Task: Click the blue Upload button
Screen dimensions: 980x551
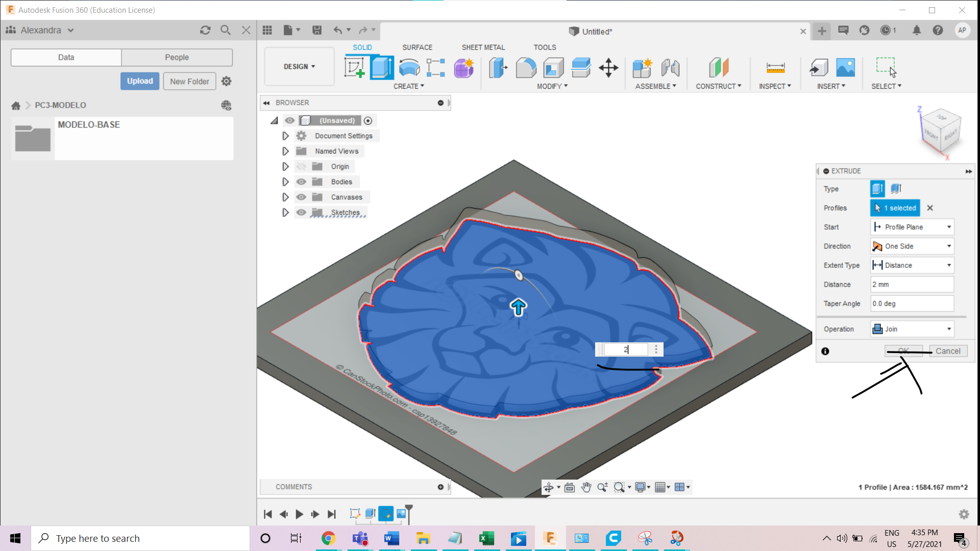Action: [140, 81]
